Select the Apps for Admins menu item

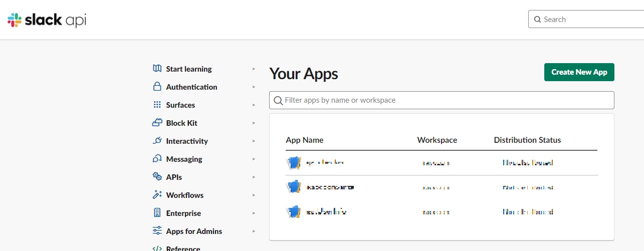194,231
